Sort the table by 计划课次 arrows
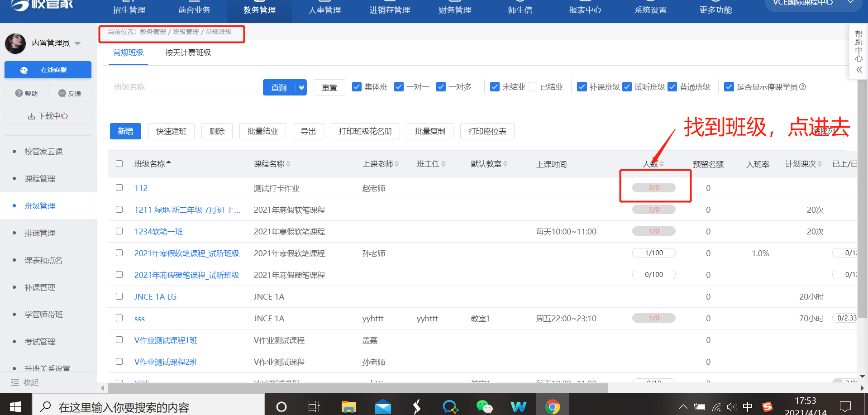This screenshot has height=415, width=868. 820,164
